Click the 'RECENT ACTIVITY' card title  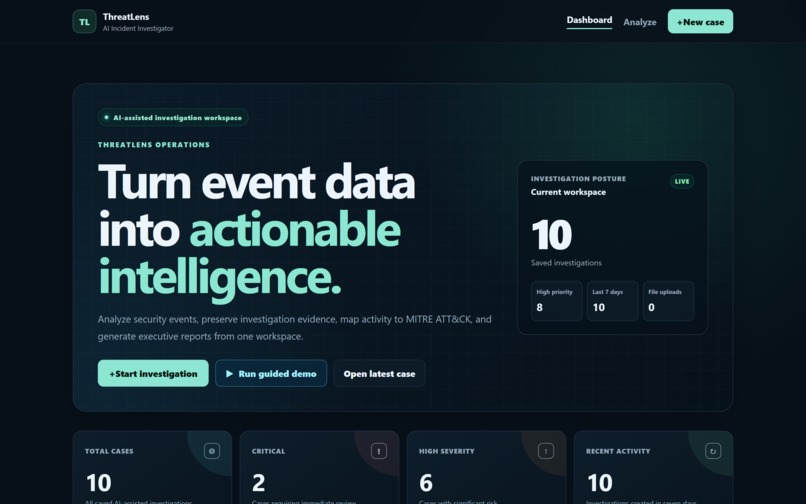click(x=618, y=452)
